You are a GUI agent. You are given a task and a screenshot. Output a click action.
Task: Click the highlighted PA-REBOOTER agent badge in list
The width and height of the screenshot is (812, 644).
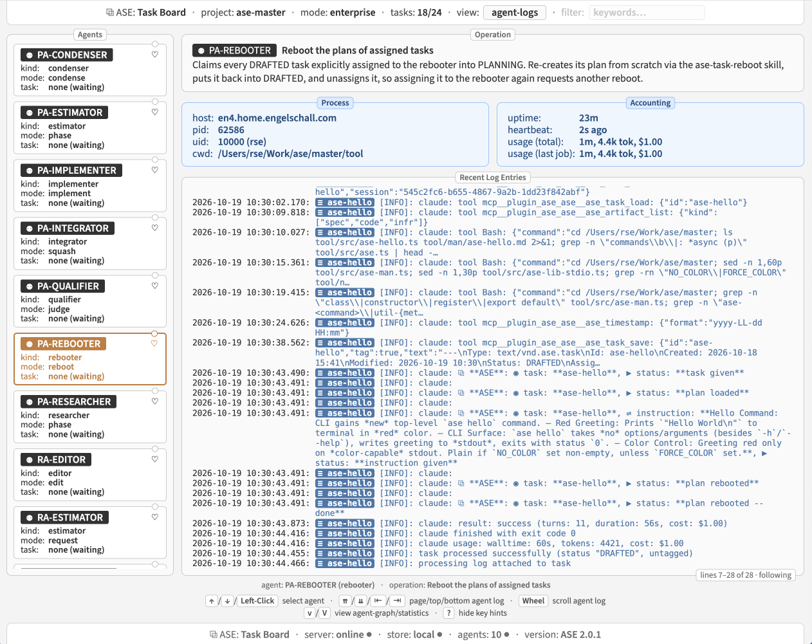63,344
